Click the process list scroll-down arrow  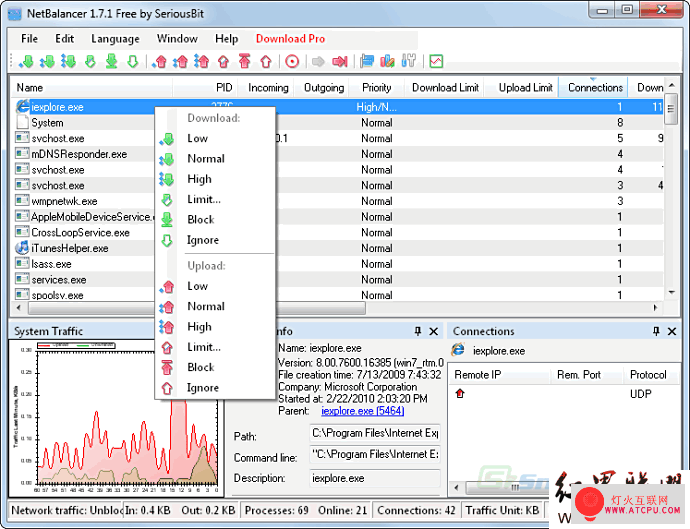click(x=672, y=292)
